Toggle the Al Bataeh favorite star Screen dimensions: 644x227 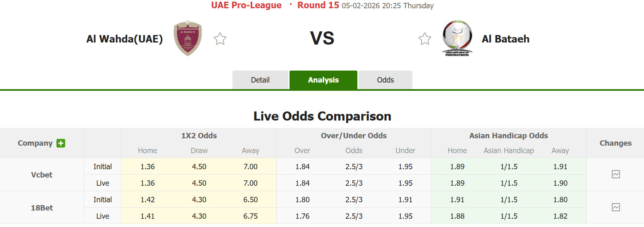click(425, 39)
